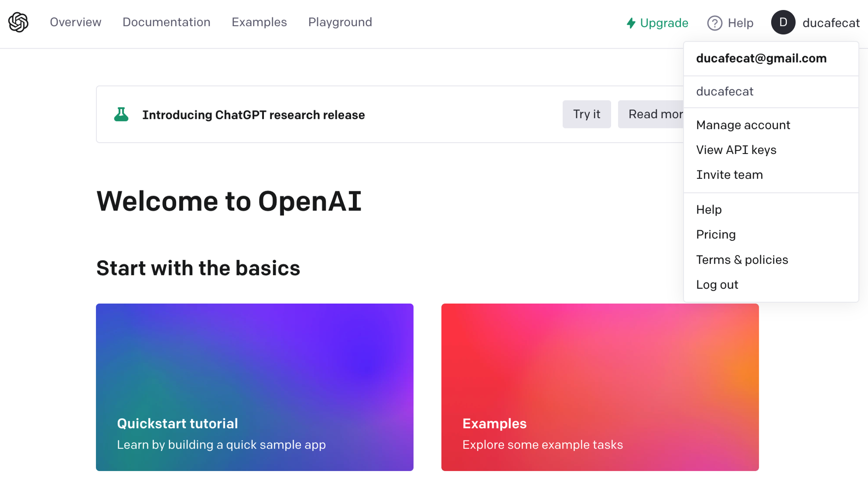The height and width of the screenshot is (478, 868).
Task: Select ducafecat organization in account menu
Action: pos(771,92)
